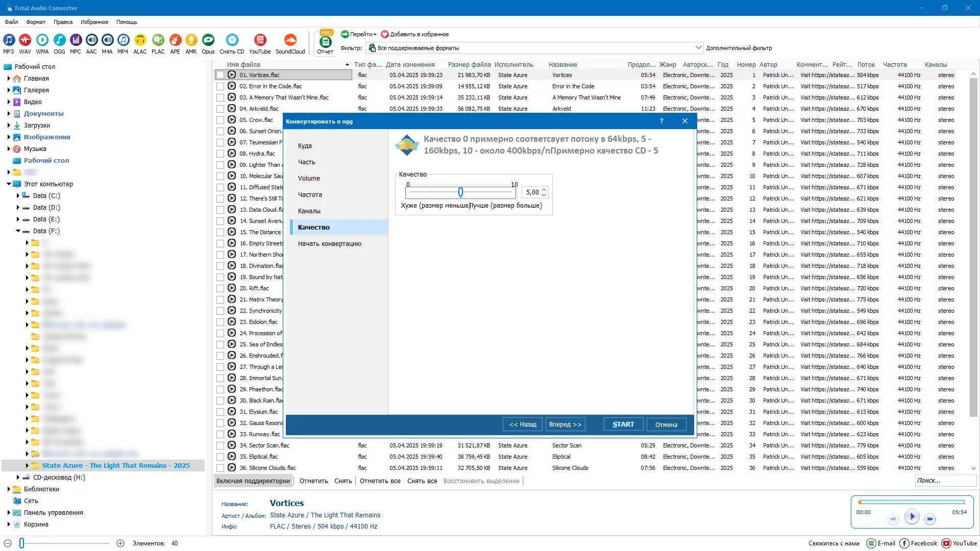This screenshot has height=551, width=980.
Task: Switch to the Частота settings tab
Action: click(x=310, y=195)
